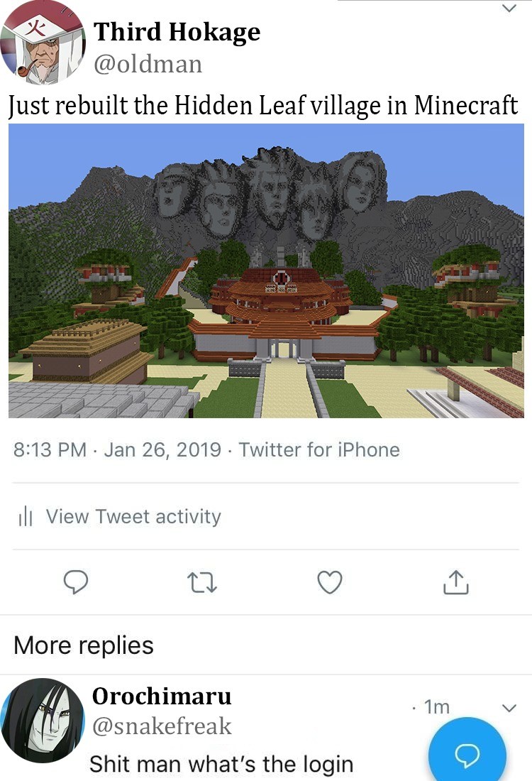Image resolution: width=532 pixels, height=781 pixels.
Task: Click the Twitter for iPhone source link
Action: 319,449
